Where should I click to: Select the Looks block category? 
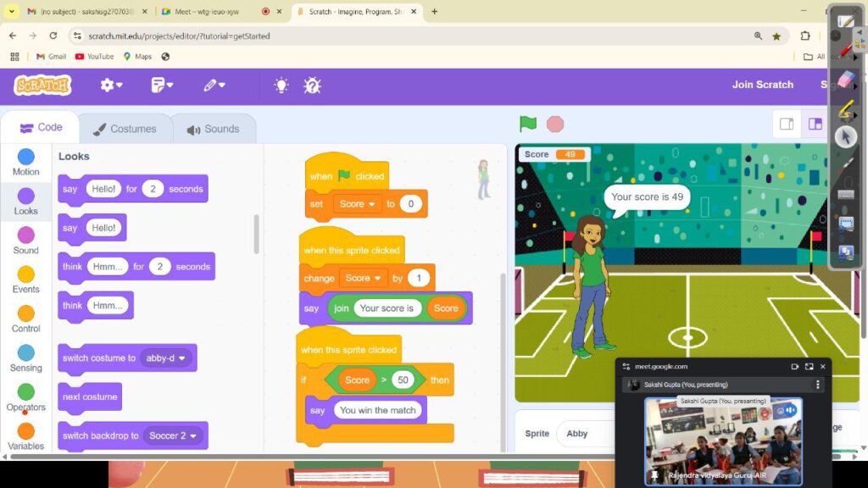click(26, 202)
